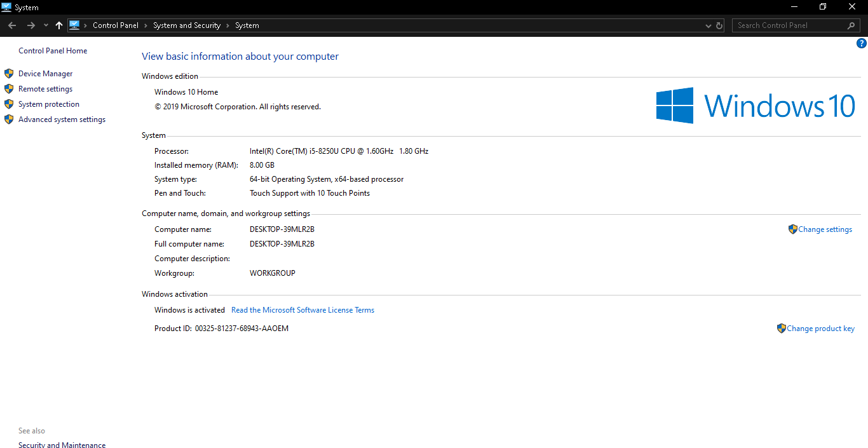Select installed memory value '8.00 GB'

coord(262,165)
